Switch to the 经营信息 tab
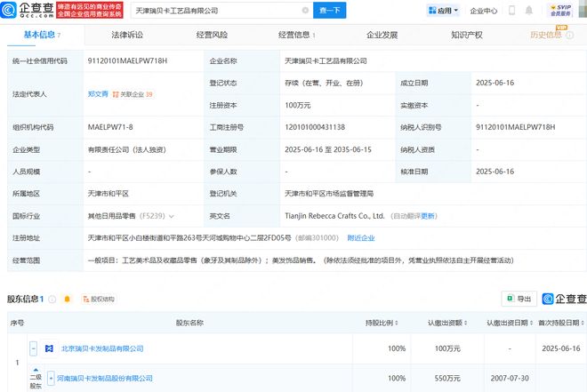The image size is (587, 392). (294, 35)
